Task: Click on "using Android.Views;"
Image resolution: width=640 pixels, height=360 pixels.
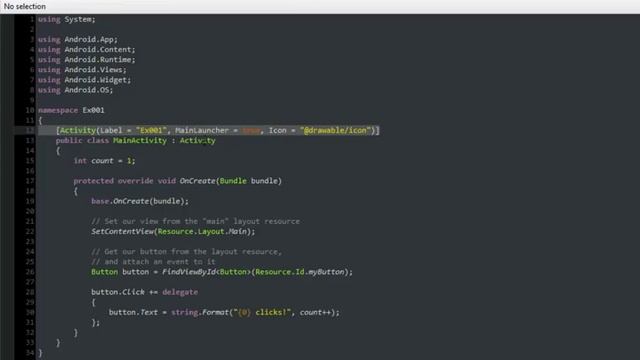Action: 82,70
